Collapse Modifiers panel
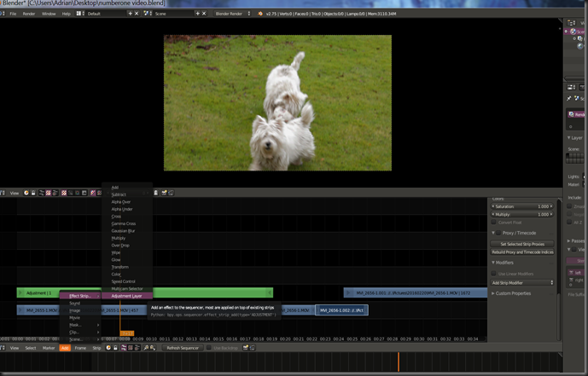Screen dimensions: 588x376 click(493, 263)
